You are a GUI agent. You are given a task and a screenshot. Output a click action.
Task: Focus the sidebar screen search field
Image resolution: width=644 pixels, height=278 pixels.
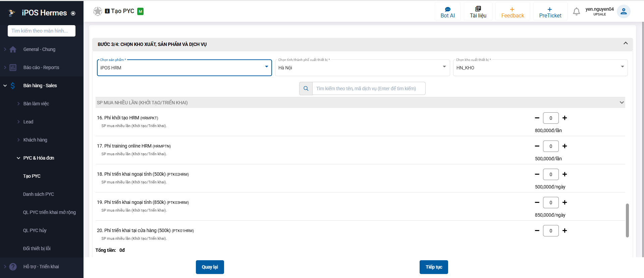42,31
